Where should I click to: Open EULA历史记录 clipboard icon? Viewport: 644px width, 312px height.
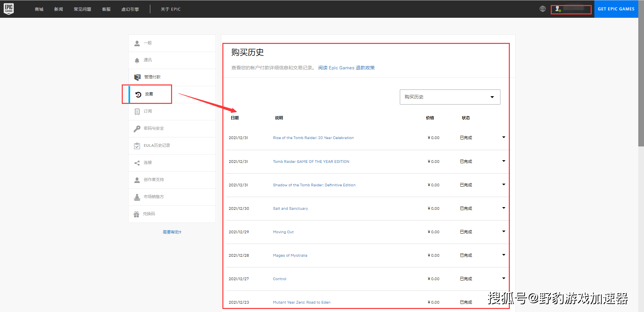[x=137, y=145]
